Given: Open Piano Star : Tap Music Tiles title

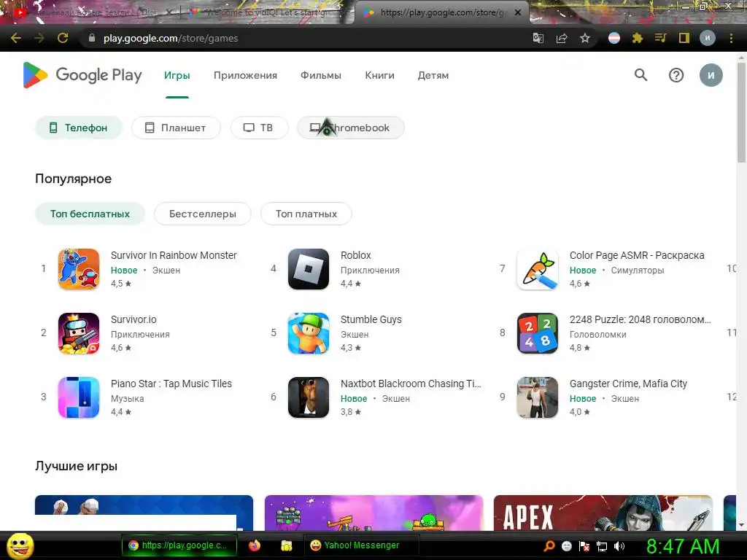Looking at the screenshot, I should pyautogui.click(x=171, y=384).
